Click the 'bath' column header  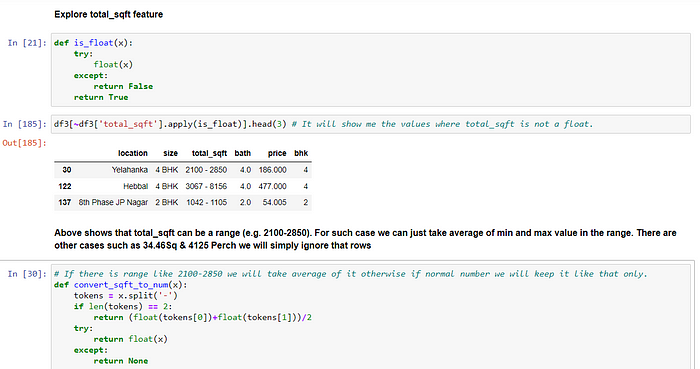pyautogui.click(x=242, y=153)
